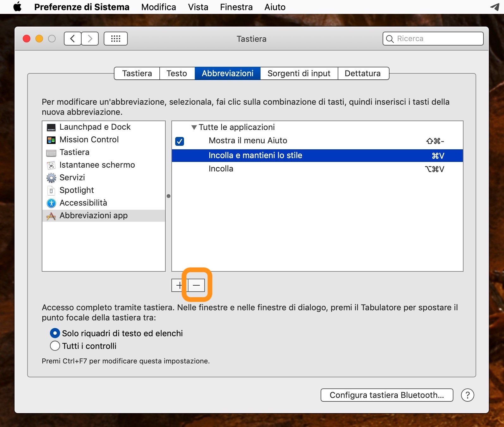Screen dimensions: 504x427
Task: Click the Spotlight icon
Action: 51,190
